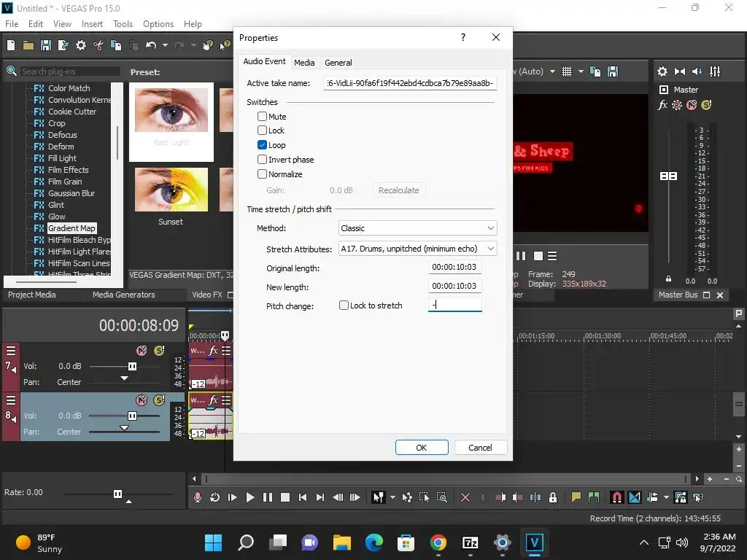Click track 8 hamburger menu icon
The height and width of the screenshot is (560, 747).
coord(10,400)
